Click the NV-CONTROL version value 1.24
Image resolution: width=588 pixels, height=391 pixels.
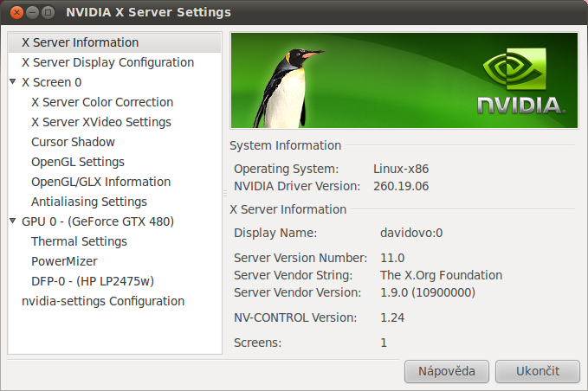point(392,317)
